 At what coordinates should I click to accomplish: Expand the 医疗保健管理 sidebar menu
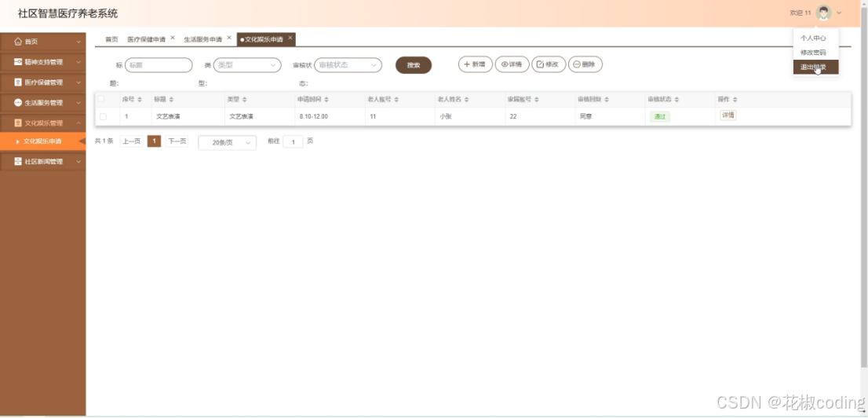(x=42, y=82)
